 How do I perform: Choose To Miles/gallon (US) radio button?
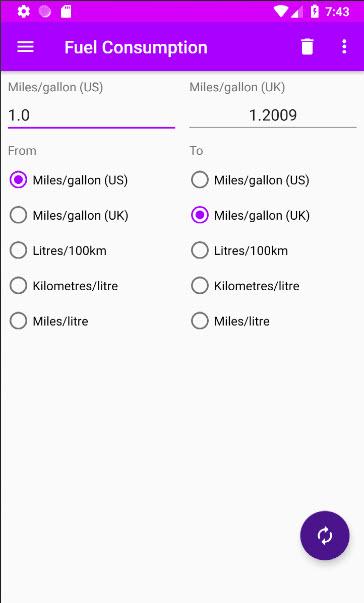250,180
